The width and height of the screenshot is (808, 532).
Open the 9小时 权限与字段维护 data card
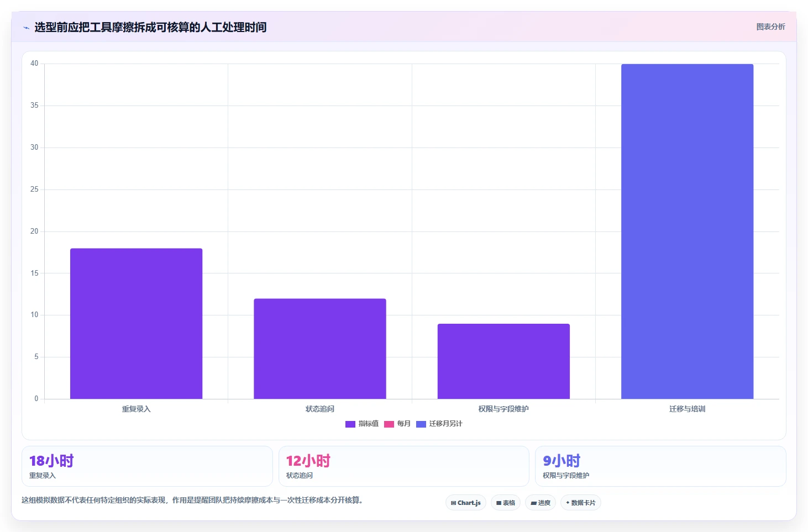660,466
